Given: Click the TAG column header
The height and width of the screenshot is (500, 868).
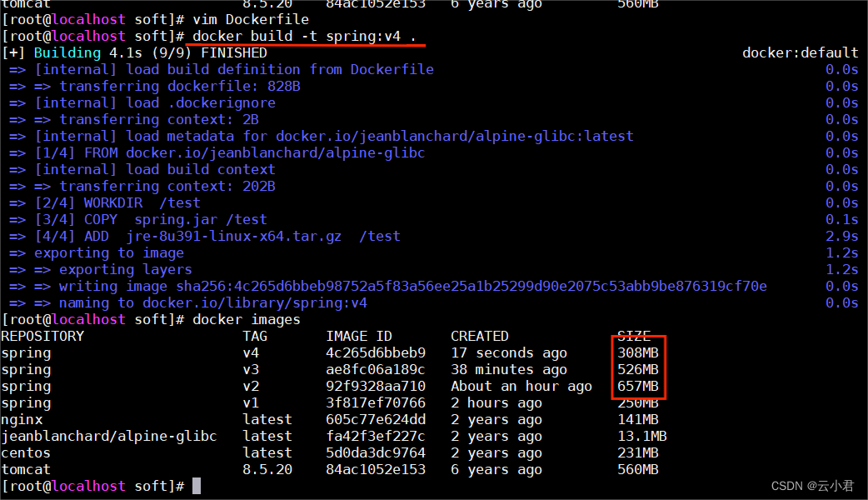Looking at the screenshot, I should click(x=255, y=337).
